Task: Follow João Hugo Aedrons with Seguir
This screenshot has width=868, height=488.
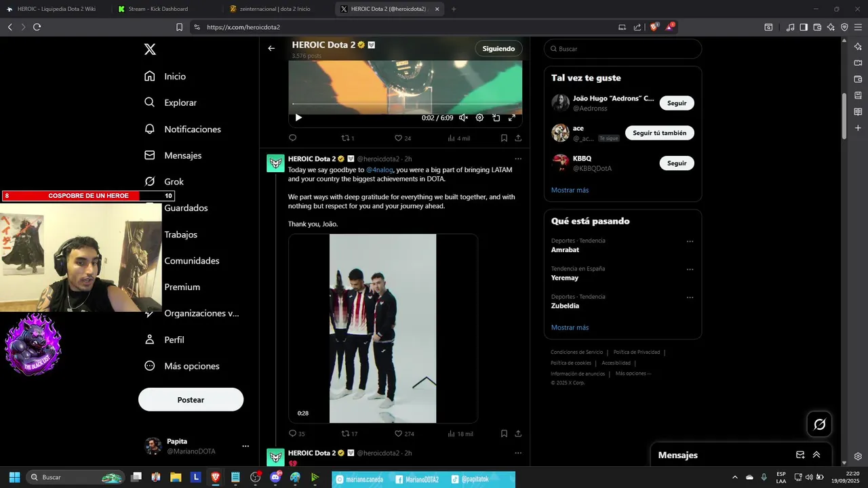Action: [x=677, y=103]
